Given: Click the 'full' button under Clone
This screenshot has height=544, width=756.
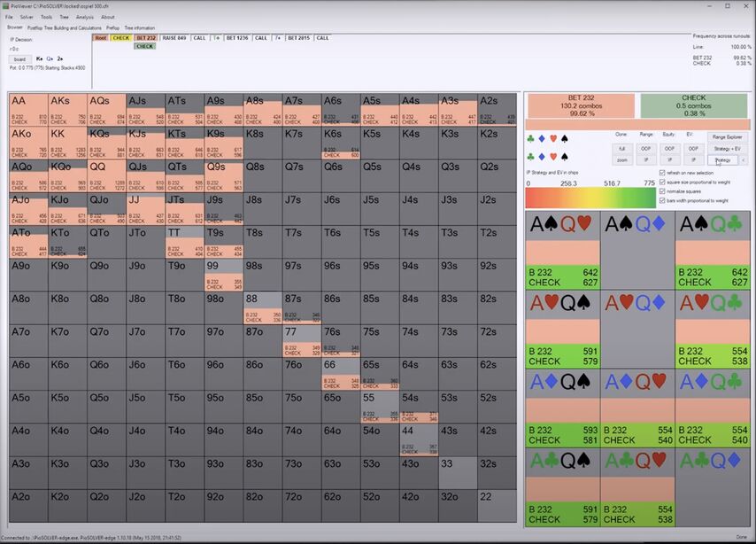Looking at the screenshot, I should pyautogui.click(x=622, y=149).
